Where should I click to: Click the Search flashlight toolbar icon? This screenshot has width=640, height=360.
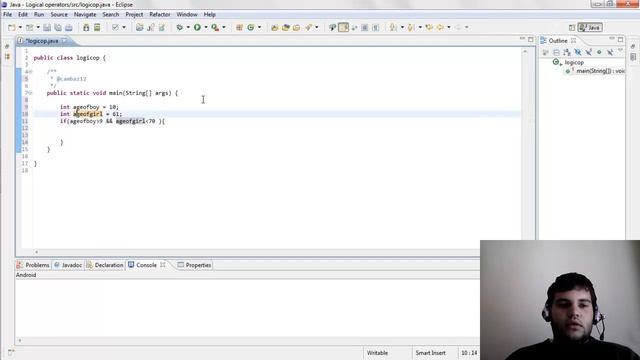(309, 27)
